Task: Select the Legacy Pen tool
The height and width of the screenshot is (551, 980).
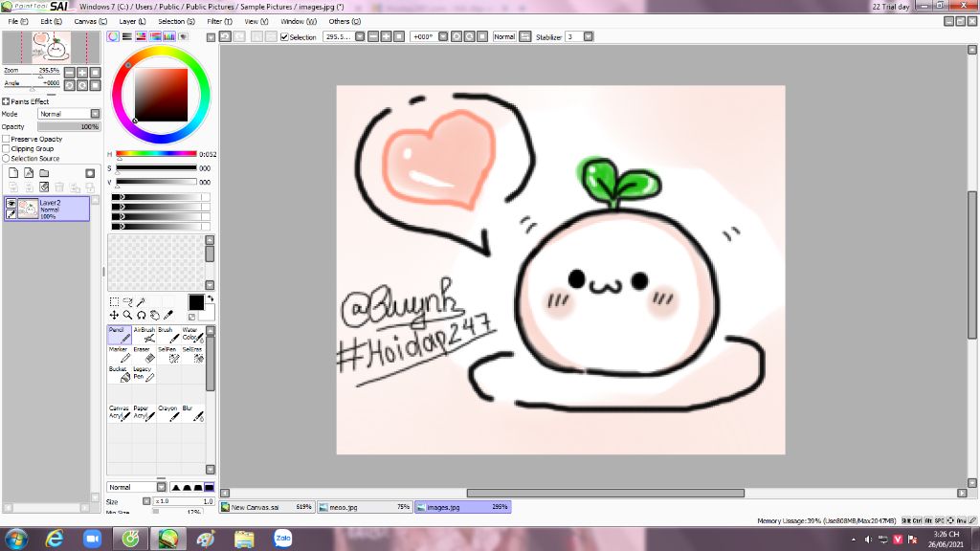Action: tap(144, 374)
